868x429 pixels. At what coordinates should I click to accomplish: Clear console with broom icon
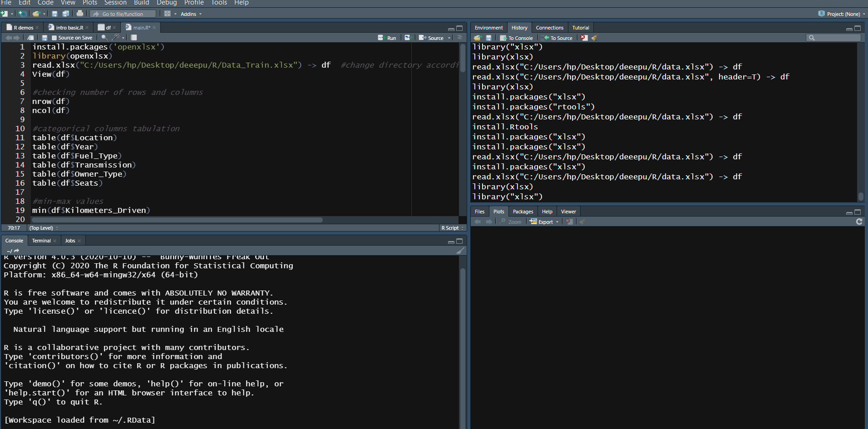(460, 251)
